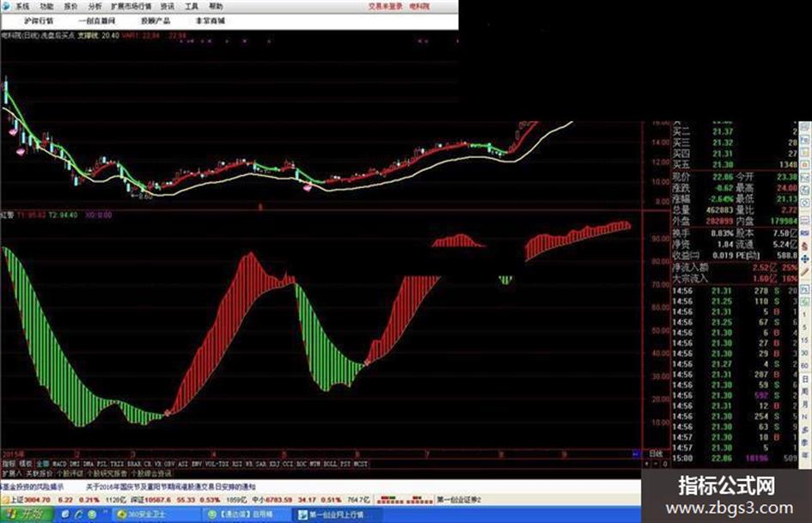
Task: Open the 帮助 menu
Action: coord(216,7)
